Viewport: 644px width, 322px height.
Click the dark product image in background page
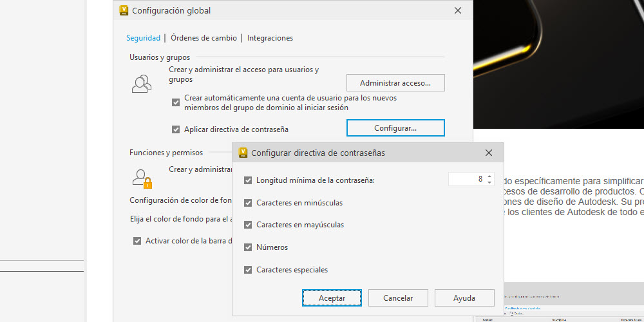pos(558,64)
